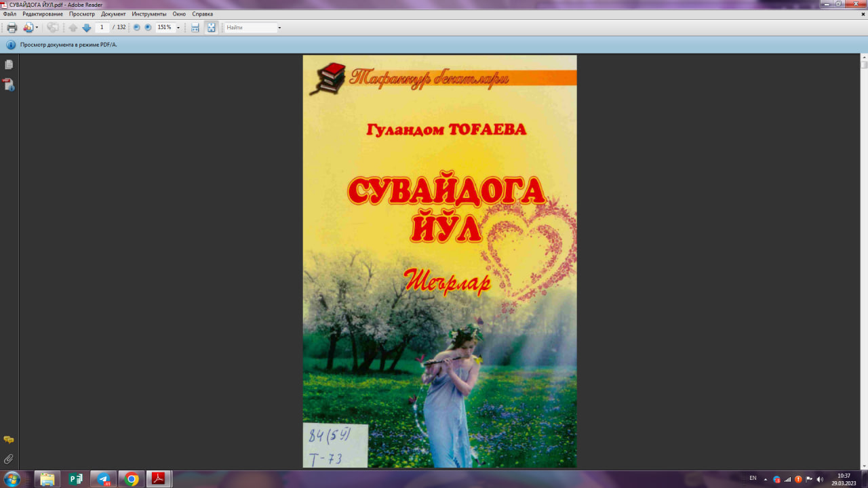Open the Attachments panel with the paperclip icon
This screenshot has width=868, height=488.
[x=8, y=457]
